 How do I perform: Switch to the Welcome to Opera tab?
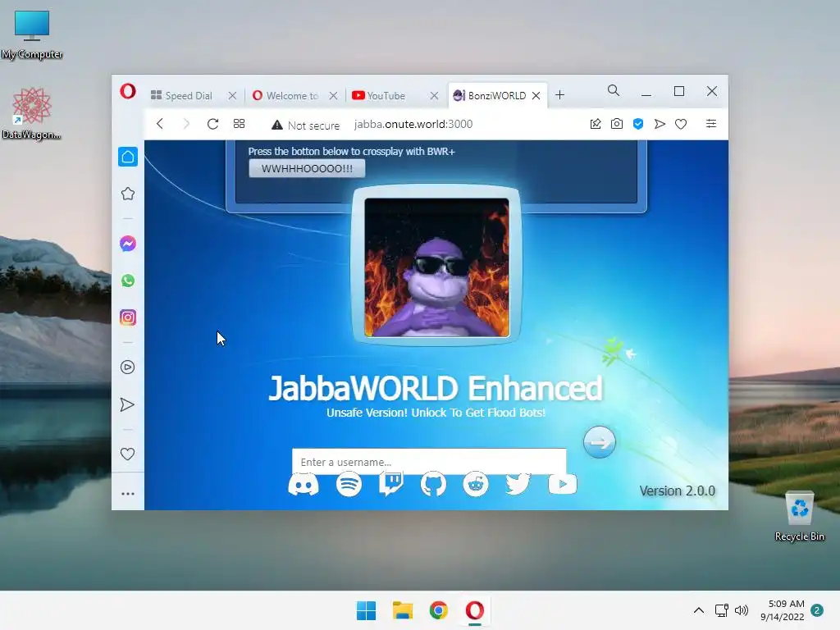pos(286,95)
